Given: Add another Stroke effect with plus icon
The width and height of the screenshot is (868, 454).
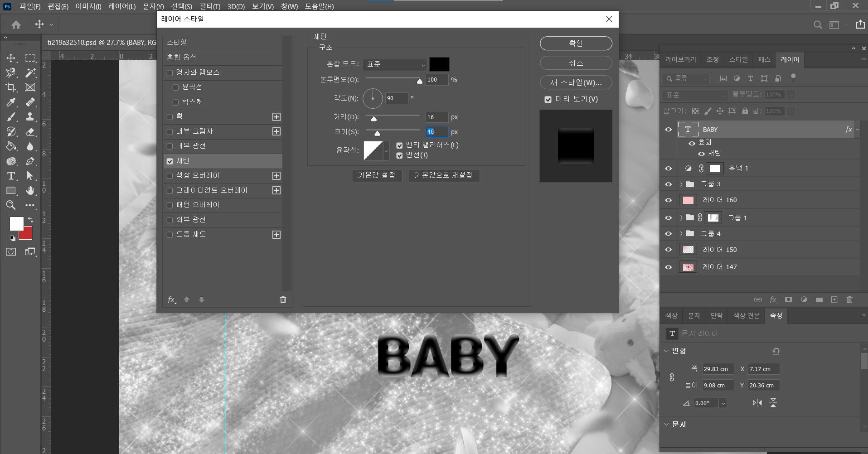Looking at the screenshot, I should pos(276,117).
